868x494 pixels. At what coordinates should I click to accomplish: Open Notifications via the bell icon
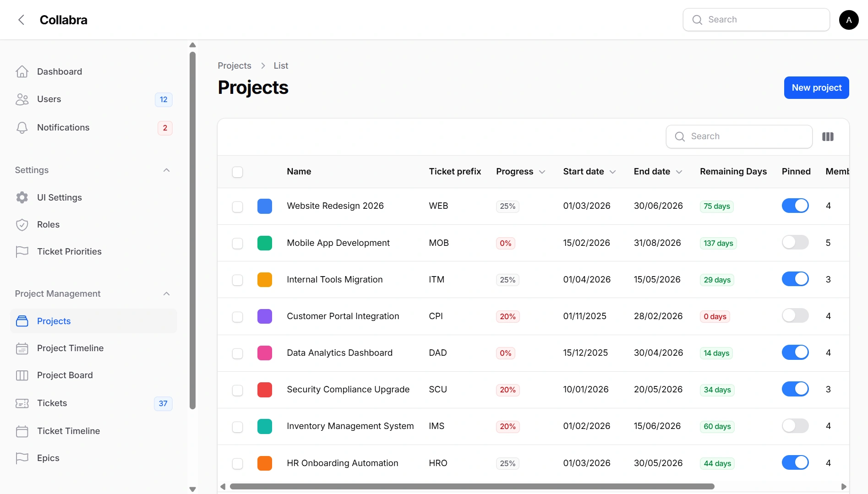tap(22, 127)
